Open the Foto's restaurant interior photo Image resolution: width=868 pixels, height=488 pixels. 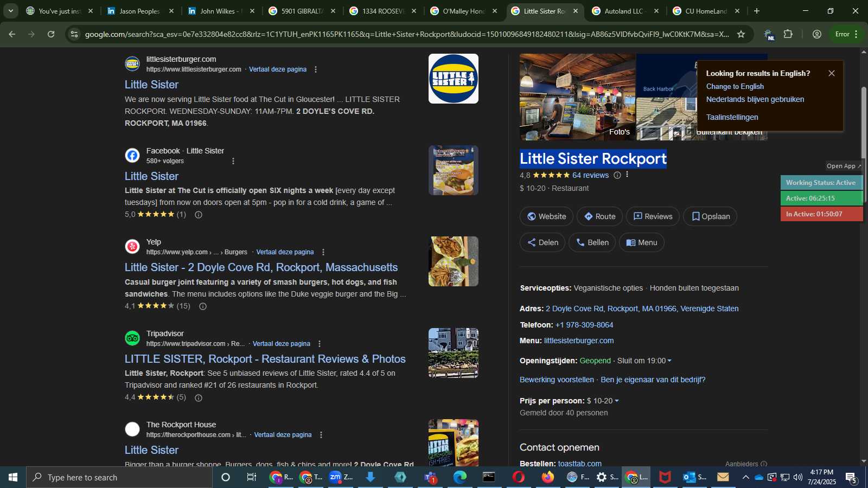577,97
